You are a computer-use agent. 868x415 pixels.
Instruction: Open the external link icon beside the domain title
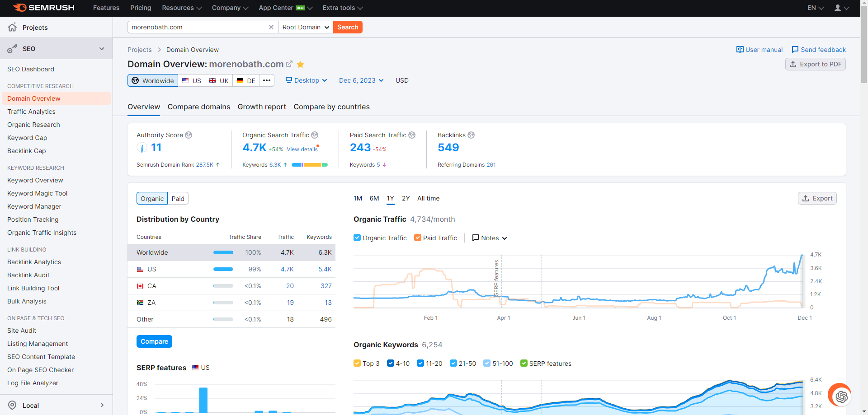[289, 64]
